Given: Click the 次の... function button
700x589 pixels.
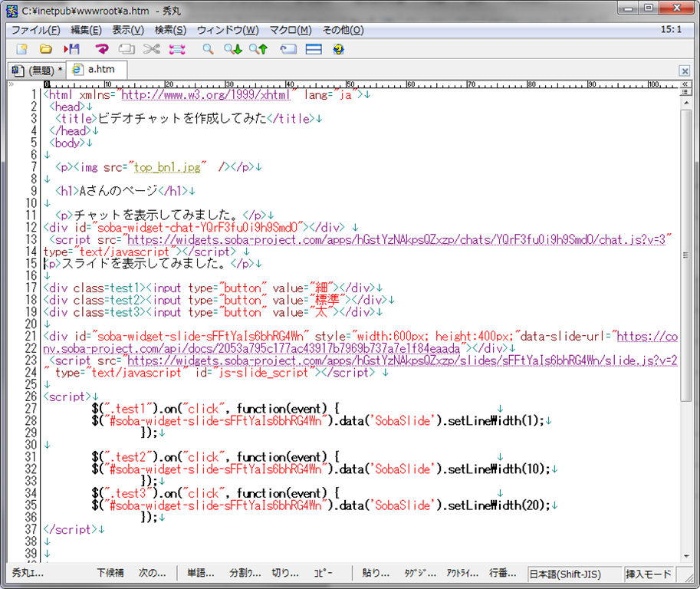Looking at the screenshot, I should (x=153, y=573).
